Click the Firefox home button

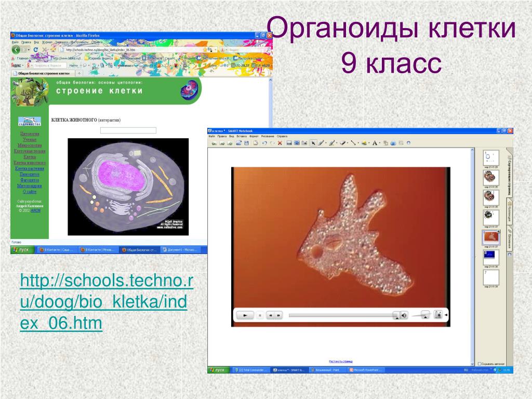(x=54, y=49)
